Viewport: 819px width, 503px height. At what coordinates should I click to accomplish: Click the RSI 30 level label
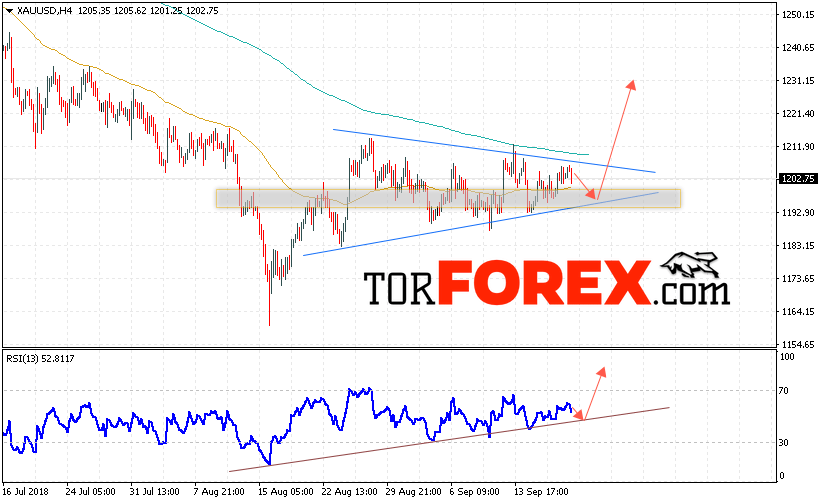(x=783, y=443)
